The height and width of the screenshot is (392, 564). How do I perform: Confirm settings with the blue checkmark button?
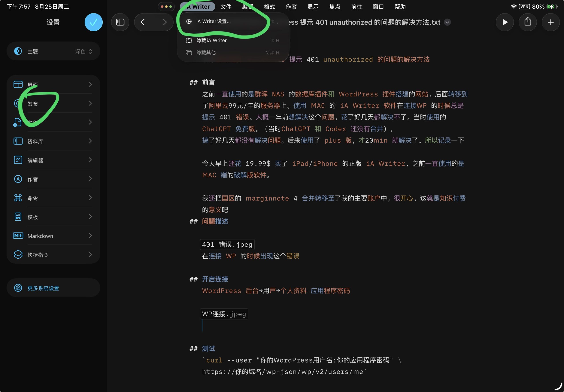pos(94,22)
